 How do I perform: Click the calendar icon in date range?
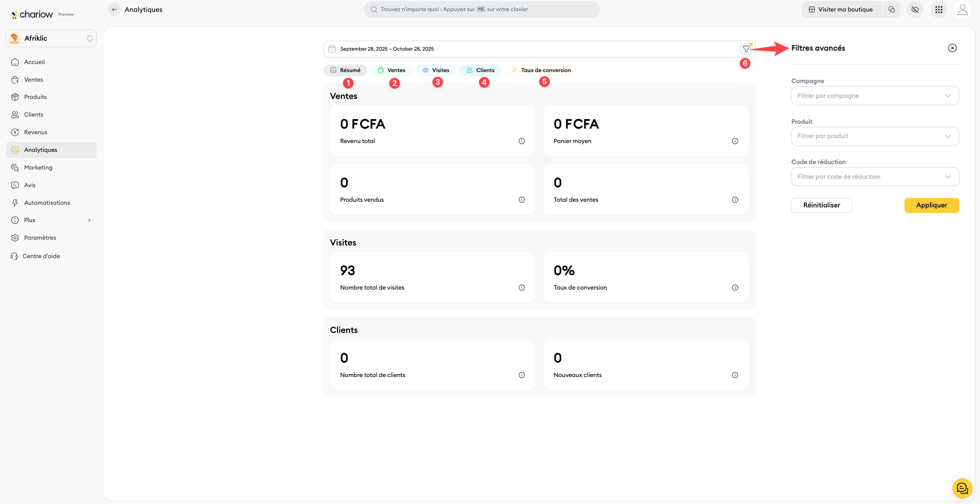pos(332,49)
